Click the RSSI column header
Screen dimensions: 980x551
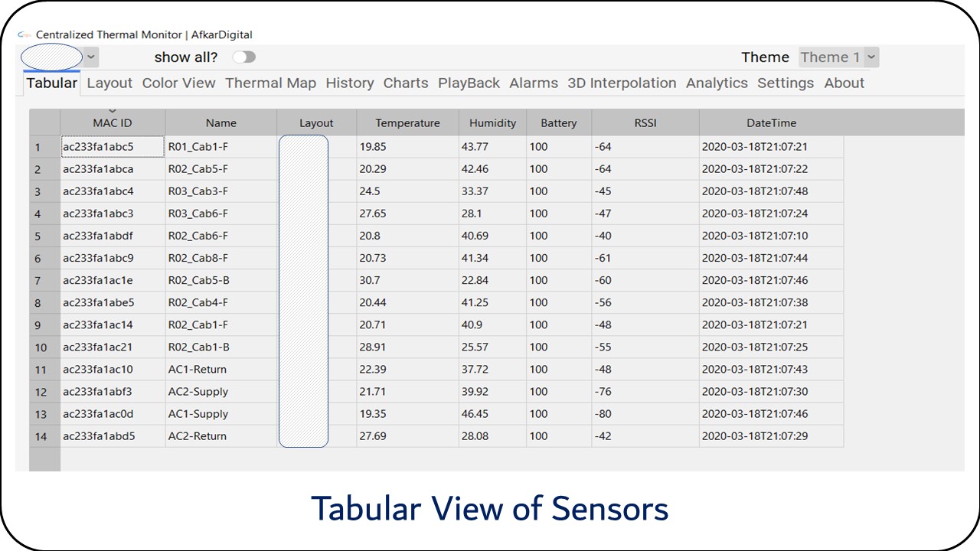point(645,123)
